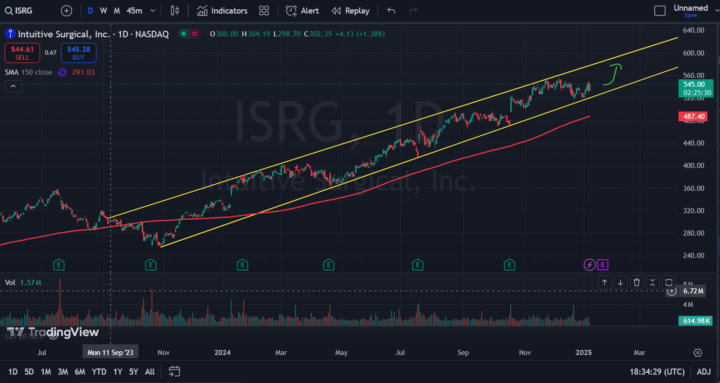Select the lower yellow channel trendline

pos(419,157)
